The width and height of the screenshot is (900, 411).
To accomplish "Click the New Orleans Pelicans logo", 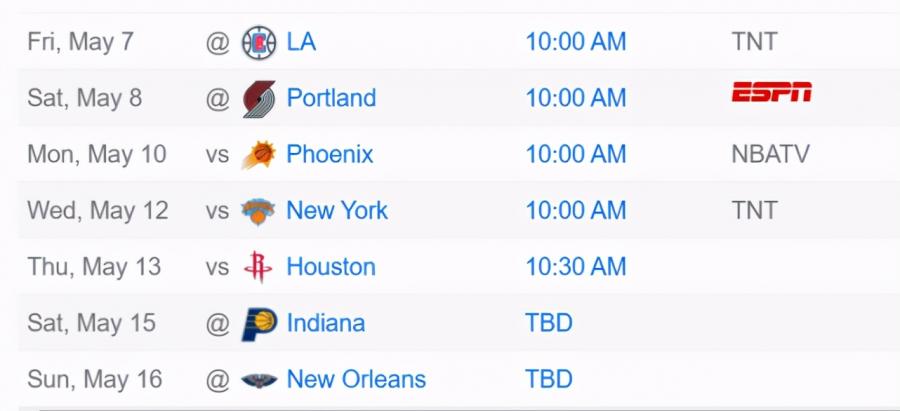I will coord(259,380).
